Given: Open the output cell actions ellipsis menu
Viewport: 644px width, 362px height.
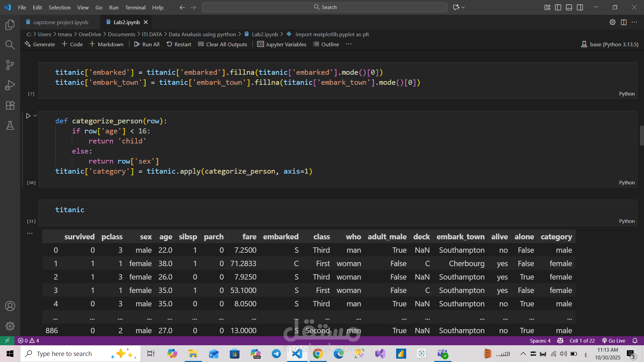Looking at the screenshot, I should pos(30,233).
